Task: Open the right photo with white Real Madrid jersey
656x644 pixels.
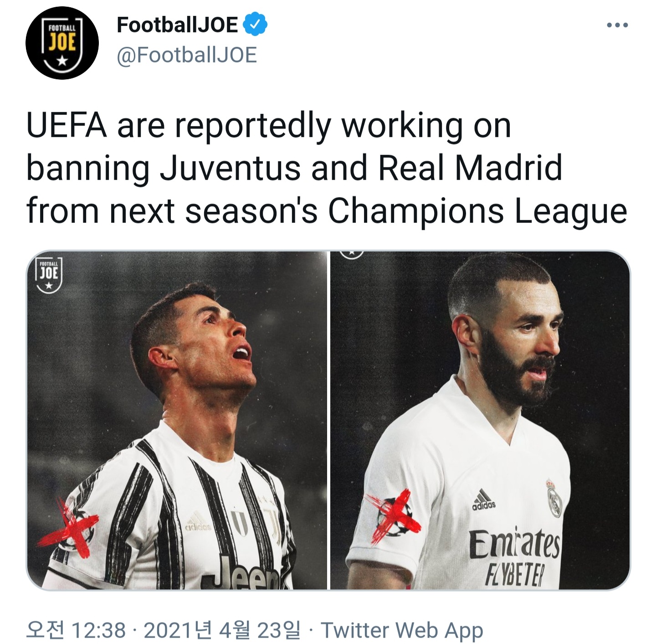Action: 480,420
